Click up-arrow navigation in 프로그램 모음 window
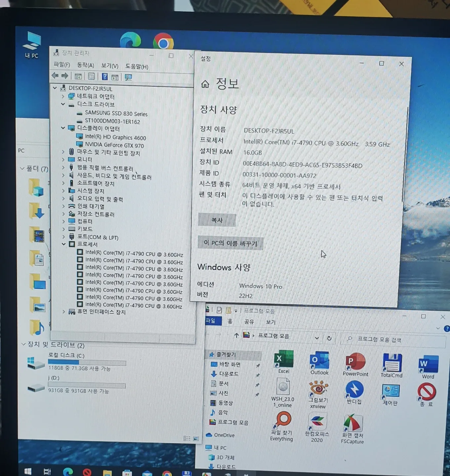This screenshot has height=476, width=450. pyautogui.click(x=236, y=335)
